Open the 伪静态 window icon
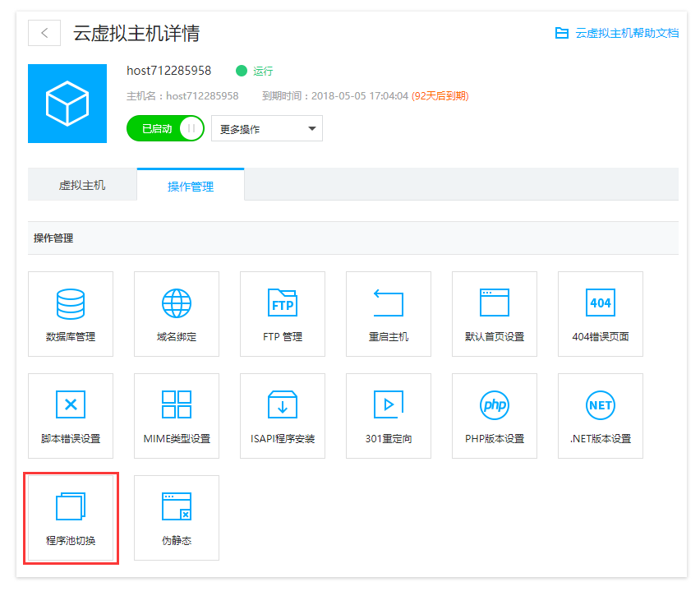 tap(177, 506)
